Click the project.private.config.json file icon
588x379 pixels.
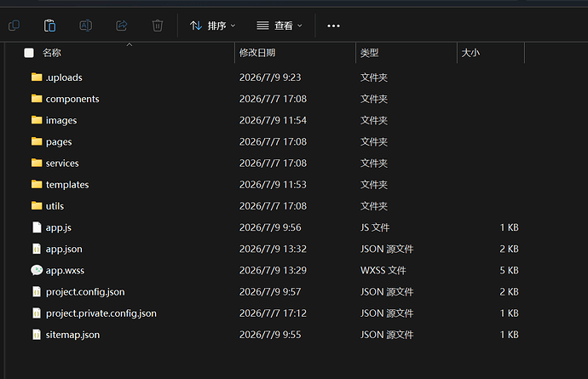(x=37, y=313)
